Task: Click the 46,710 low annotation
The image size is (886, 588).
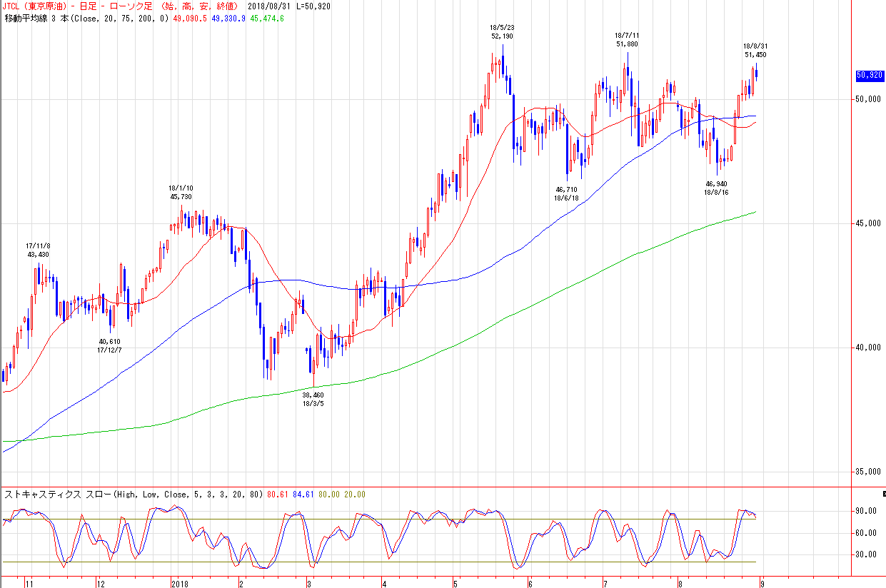Action: 566,190
